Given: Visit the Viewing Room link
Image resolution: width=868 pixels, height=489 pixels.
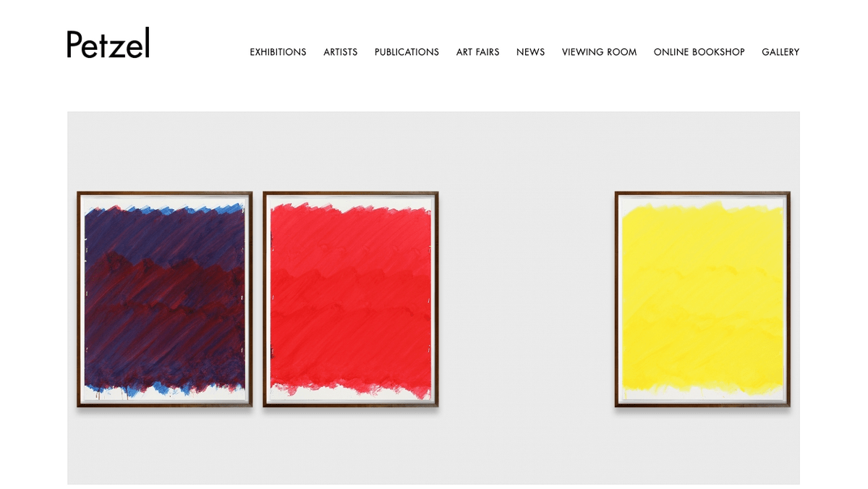Looking at the screenshot, I should click(x=599, y=52).
